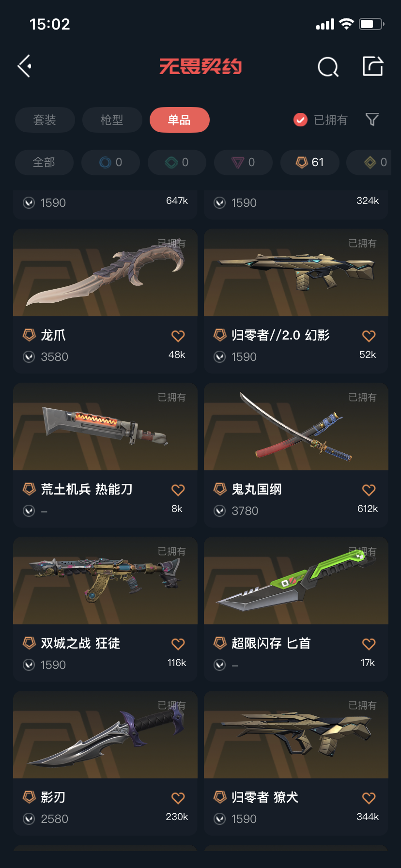Tap heart icon on 双城之战 狂徒
This screenshot has width=401, height=868.
pos(178,644)
